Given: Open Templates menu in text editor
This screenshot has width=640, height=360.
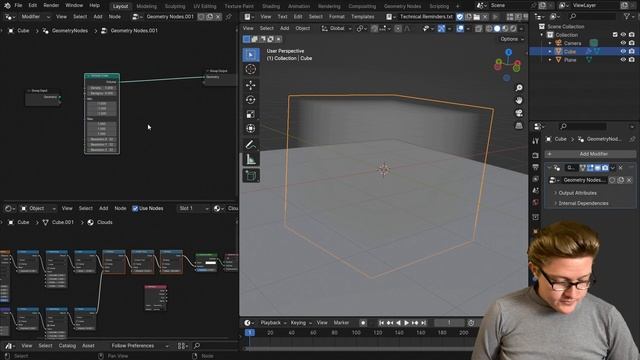Looking at the screenshot, I should coord(362,17).
